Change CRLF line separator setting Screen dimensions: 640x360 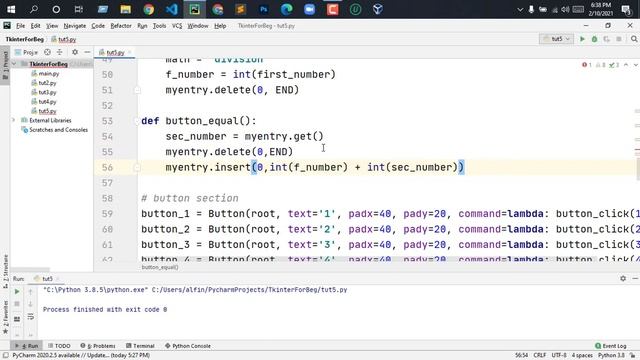(540, 356)
